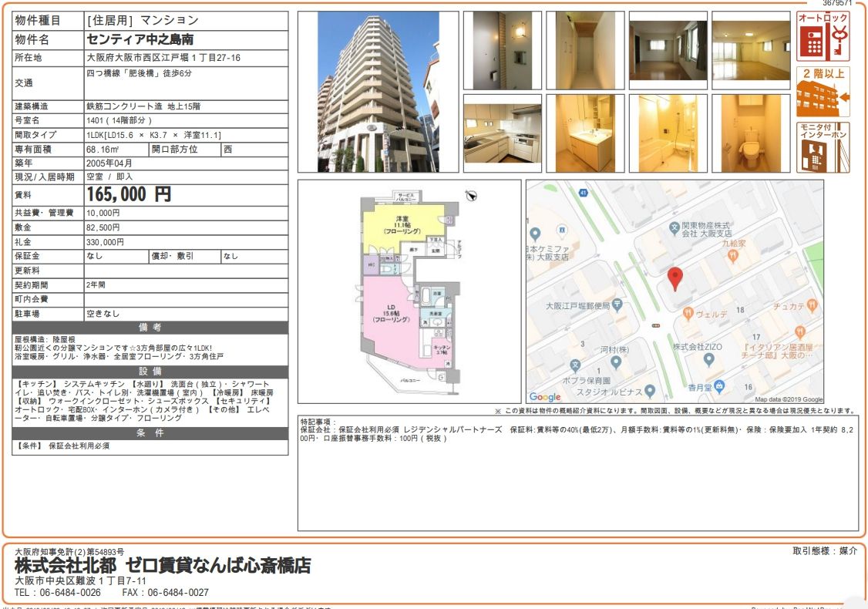Open the toilet photo
This screenshot has width=868, height=609.
pyautogui.click(x=751, y=133)
